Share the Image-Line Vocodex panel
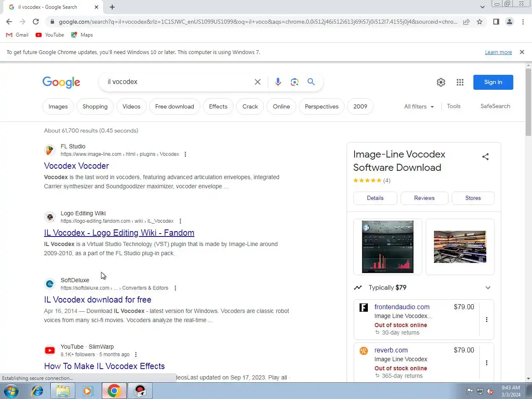The height and width of the screenshot is (399, 532). click(x=485, y=157)
